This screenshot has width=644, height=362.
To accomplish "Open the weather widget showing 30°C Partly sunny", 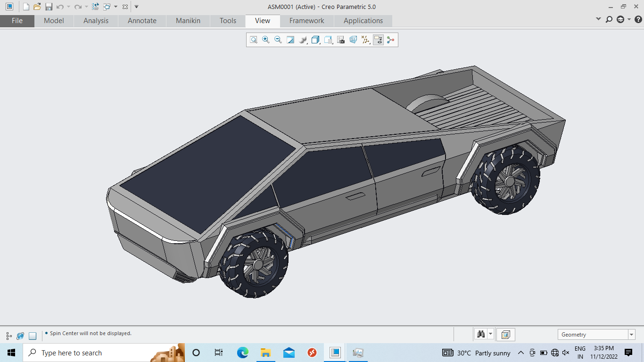I will click(476, 353).
